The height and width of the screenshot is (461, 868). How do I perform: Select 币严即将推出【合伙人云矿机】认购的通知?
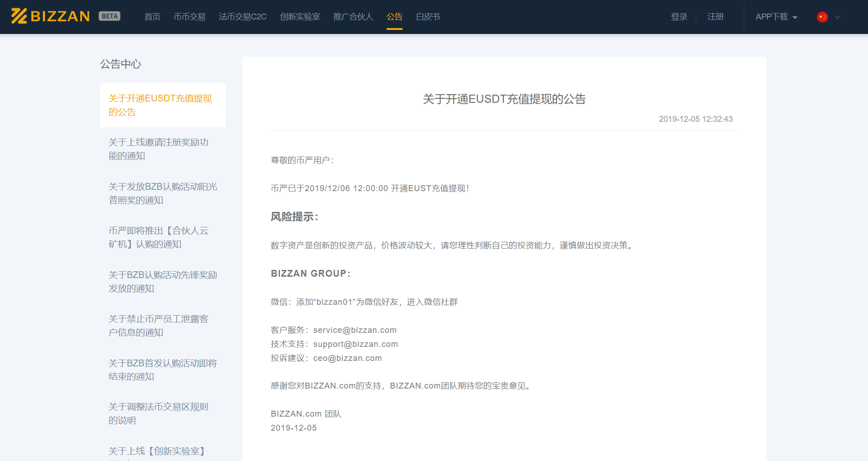click(159, 237)
